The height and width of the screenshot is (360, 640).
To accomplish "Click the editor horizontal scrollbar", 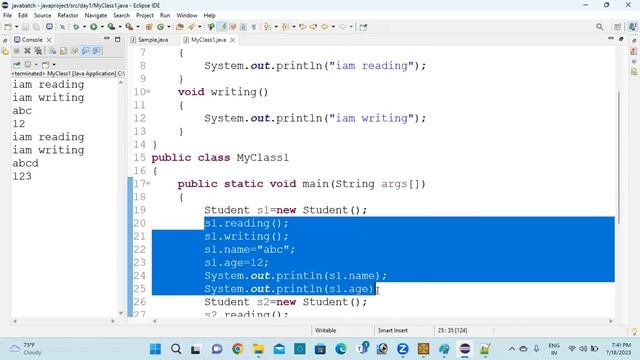I will [383, 321].
